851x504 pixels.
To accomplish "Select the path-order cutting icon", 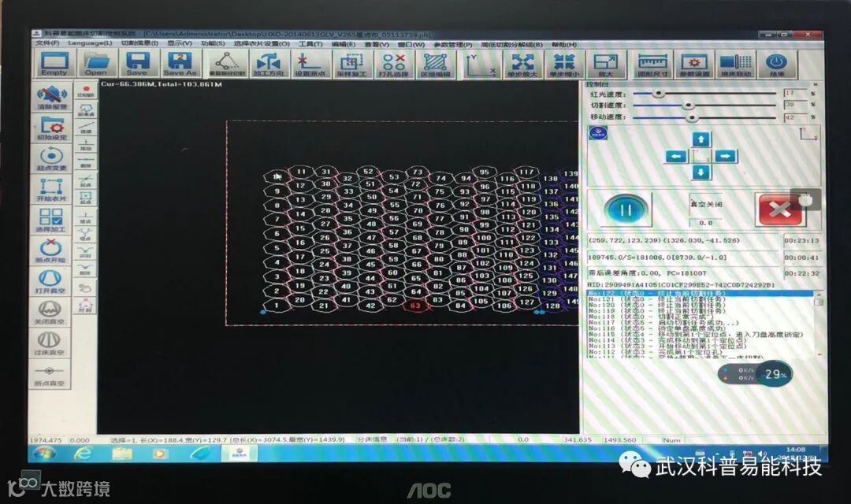I will [227, 64].
